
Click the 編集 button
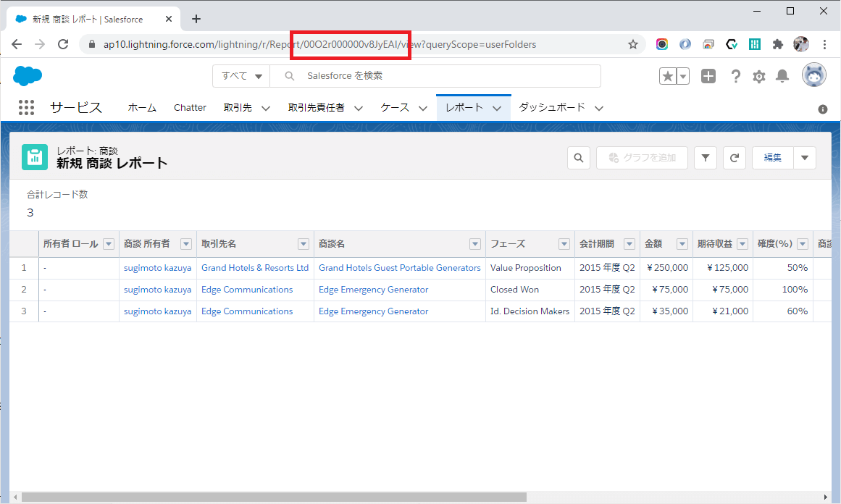pos(772,158)
